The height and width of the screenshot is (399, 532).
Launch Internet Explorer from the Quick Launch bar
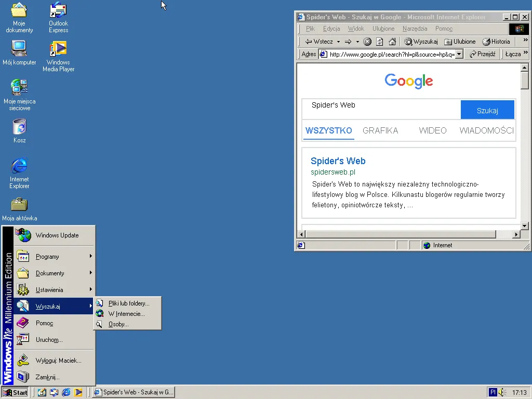pyautogui.click(x=66, y=392)
